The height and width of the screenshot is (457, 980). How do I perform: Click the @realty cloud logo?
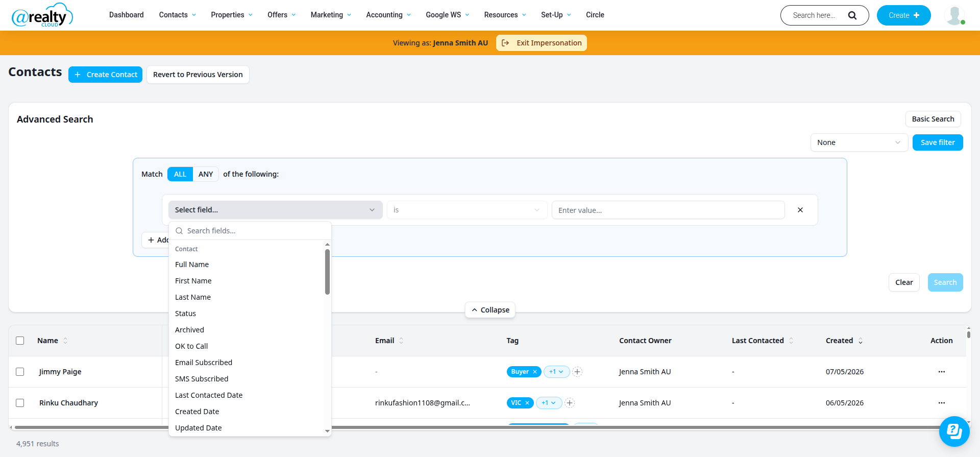[x=42, y=15]
